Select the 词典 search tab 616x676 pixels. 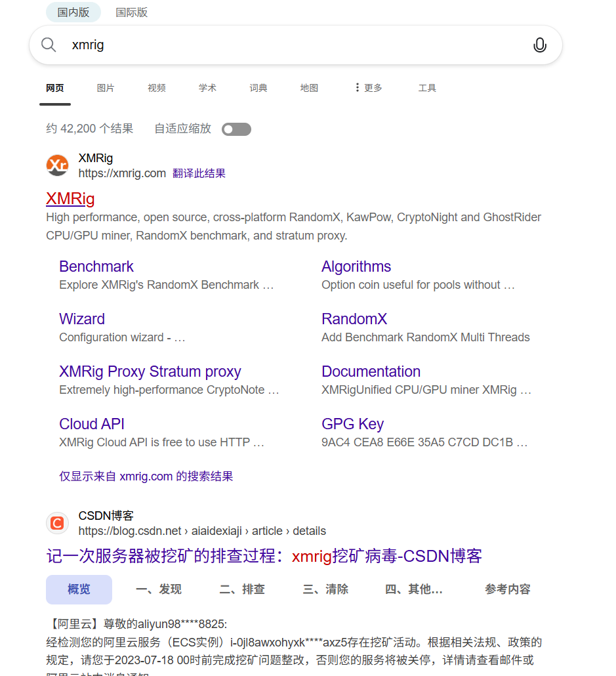(x=258, y=88)
